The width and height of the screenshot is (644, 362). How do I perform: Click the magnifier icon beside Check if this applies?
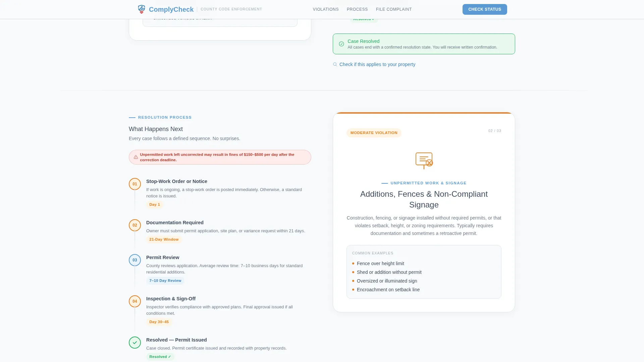335,64
